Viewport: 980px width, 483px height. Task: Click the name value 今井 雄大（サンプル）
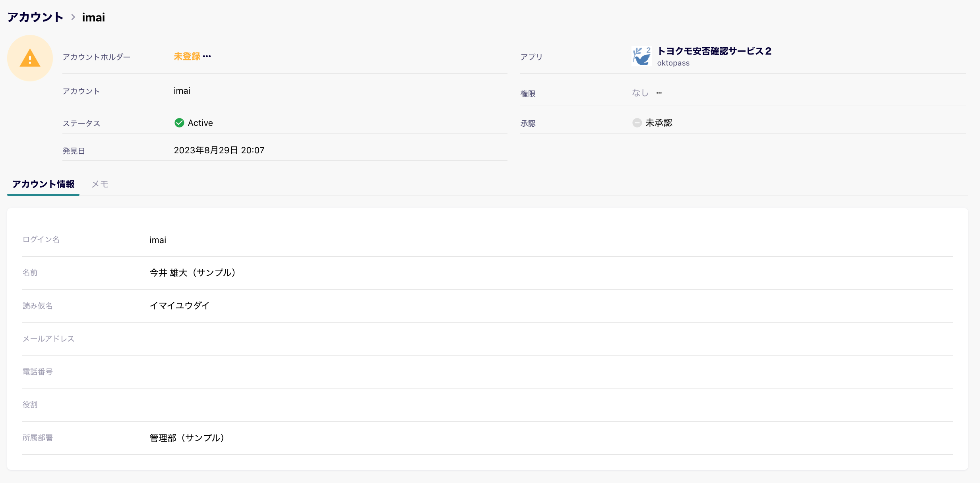point(193,273)
